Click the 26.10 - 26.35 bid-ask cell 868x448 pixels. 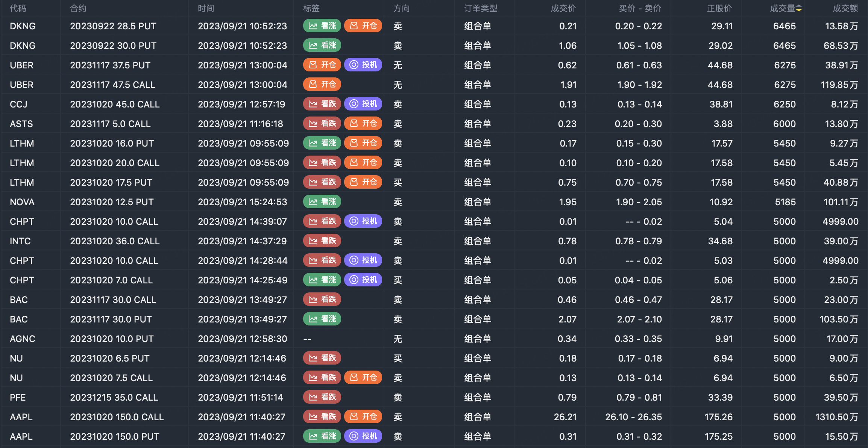click(x=634, y=417)
